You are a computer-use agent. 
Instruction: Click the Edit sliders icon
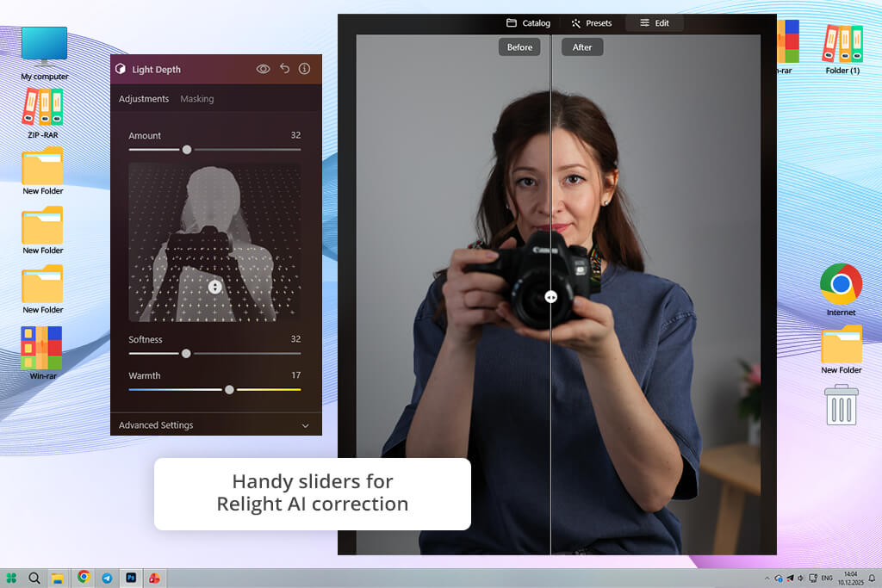(644, 22)
